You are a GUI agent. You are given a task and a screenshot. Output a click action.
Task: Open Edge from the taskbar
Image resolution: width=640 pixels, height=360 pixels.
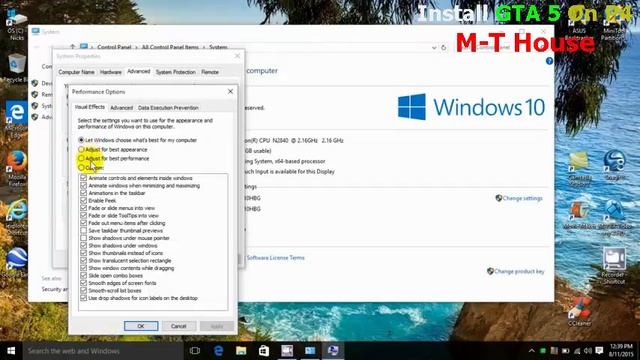[218, 351]
